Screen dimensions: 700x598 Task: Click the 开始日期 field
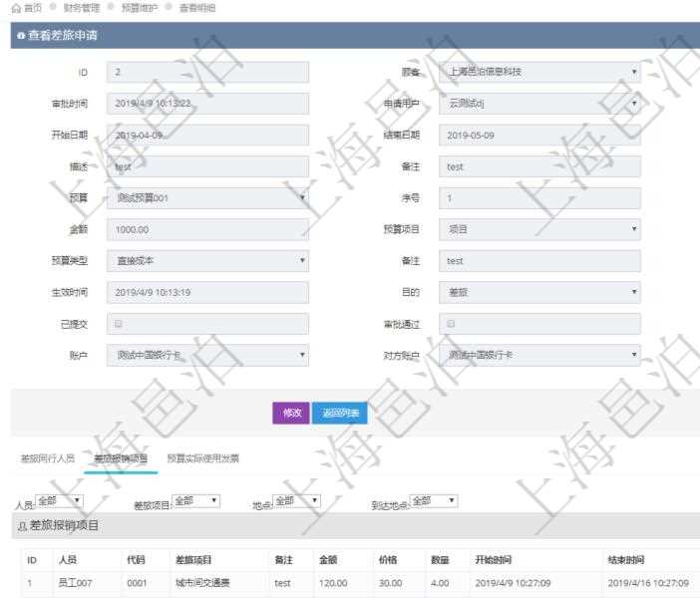pos(207,135)
